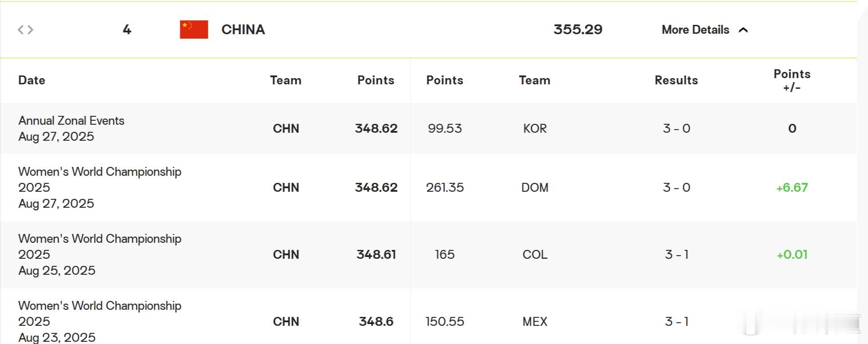The image size is (868, 344).
Task: Click the +6.67 points change value
Action: pyautogui.click(x=792, y=188)
